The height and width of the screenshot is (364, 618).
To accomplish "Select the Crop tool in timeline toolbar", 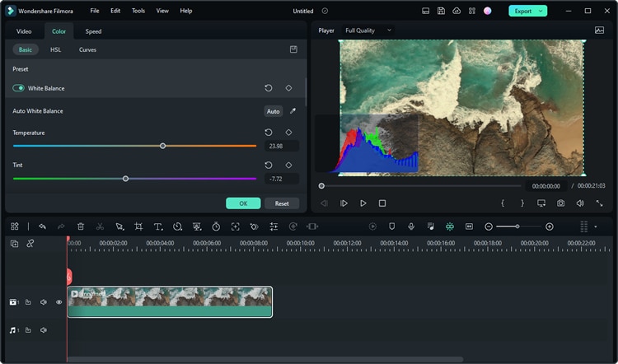I will 138,226.
